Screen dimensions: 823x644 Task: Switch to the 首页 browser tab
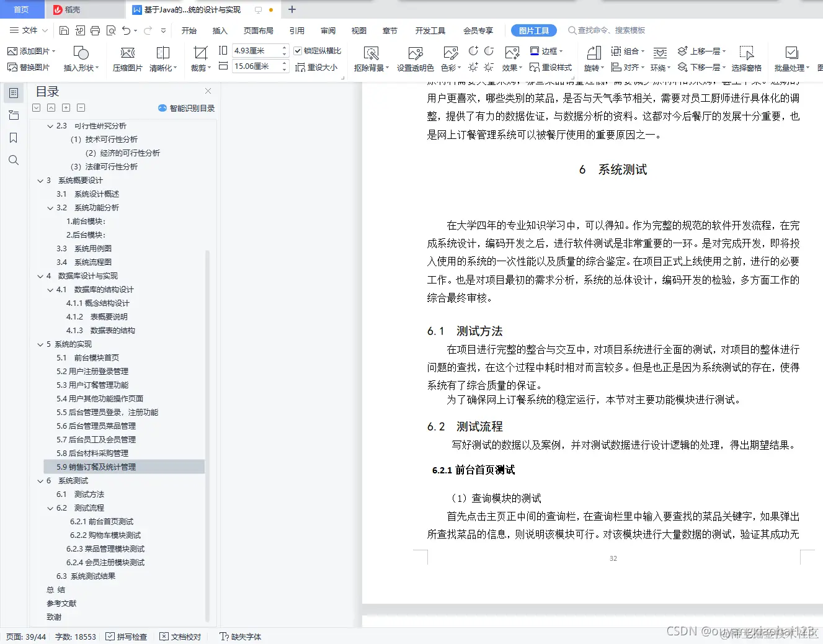click(22, 9)
